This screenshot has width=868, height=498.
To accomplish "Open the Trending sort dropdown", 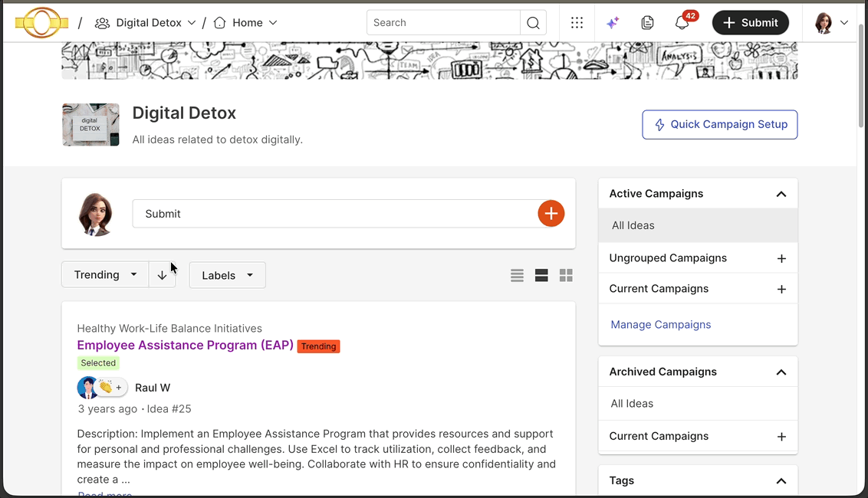I will [105, 275].
